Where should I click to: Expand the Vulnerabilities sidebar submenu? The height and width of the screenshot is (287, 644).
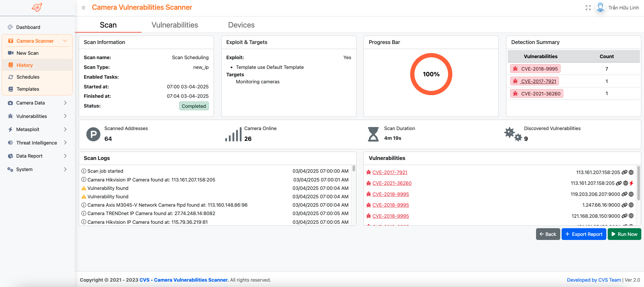tap(65, 116)
